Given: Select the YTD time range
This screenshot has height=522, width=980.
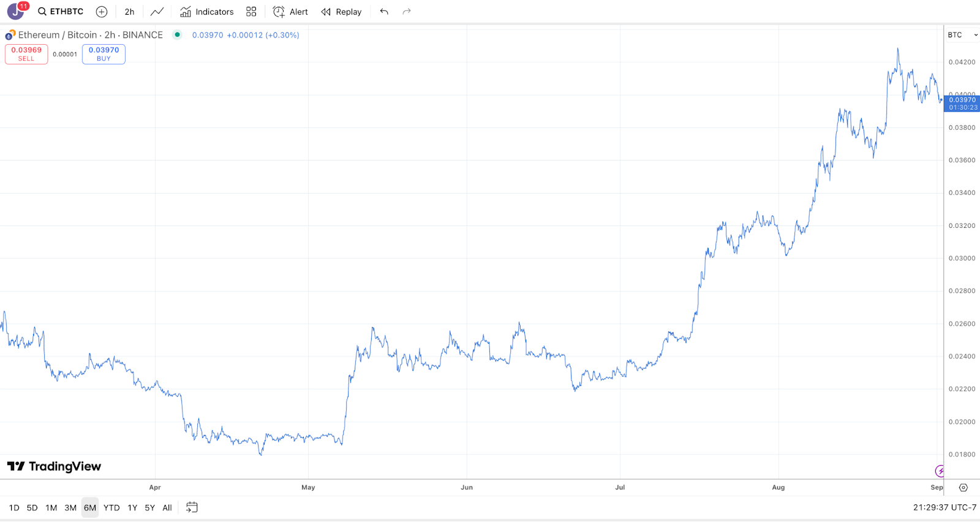Looking at the screenshot, I should click(x=111, y=507).
